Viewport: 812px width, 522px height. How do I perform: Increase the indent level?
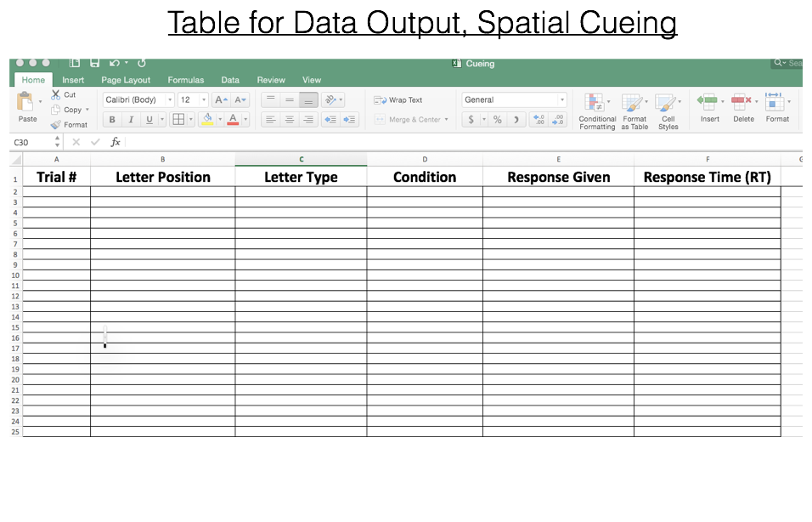pyautogui.click(x=350, y=120)
